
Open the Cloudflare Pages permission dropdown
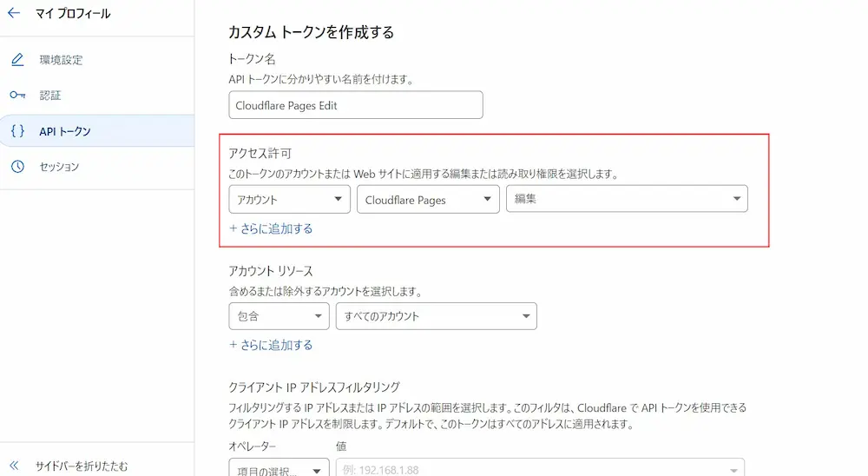pos(428,200)
